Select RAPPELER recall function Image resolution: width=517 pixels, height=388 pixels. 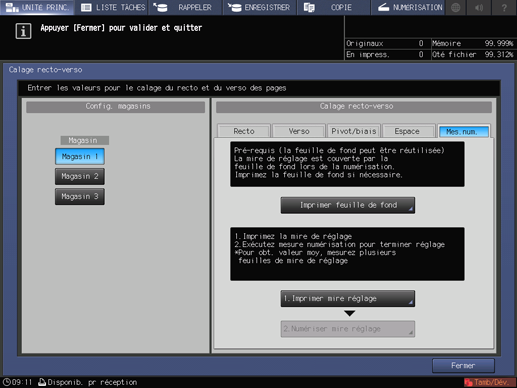pyautogui.click(x=185, y=7)
